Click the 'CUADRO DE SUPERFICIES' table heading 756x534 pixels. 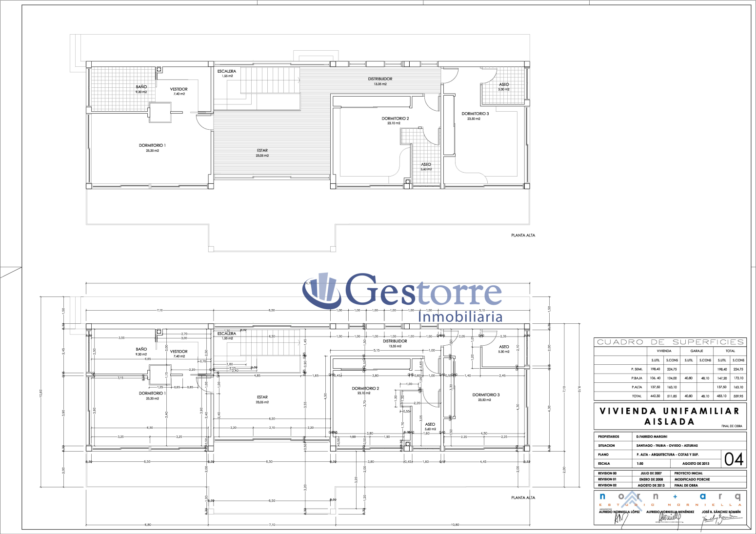670,342
